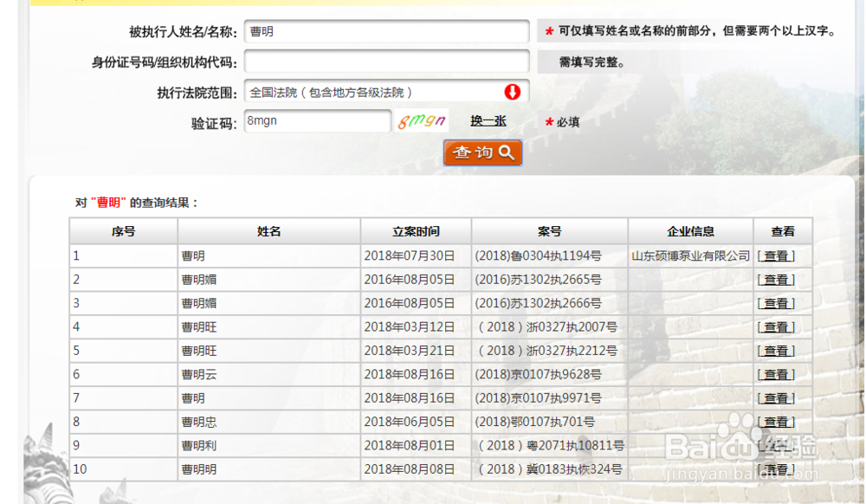This screenshot has height=504, width=866.
Task: Open 查看 link for row 10 曹明明
Action: click(776, 469)
